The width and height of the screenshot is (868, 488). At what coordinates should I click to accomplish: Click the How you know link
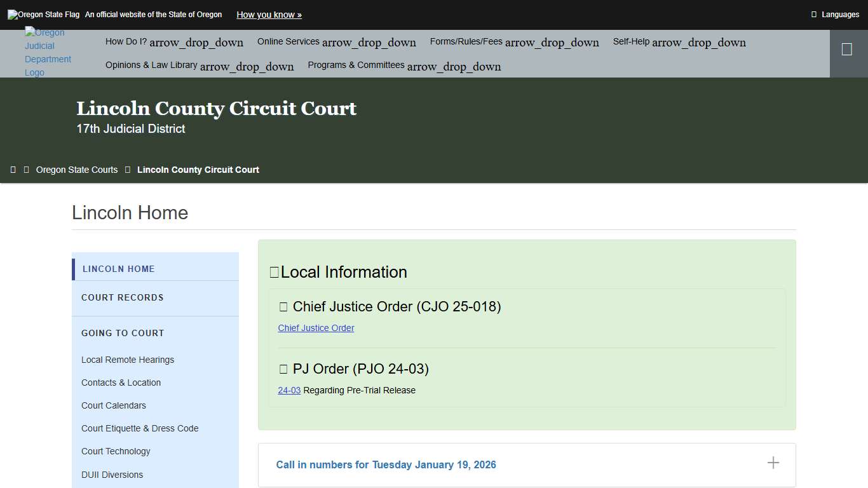269,14
